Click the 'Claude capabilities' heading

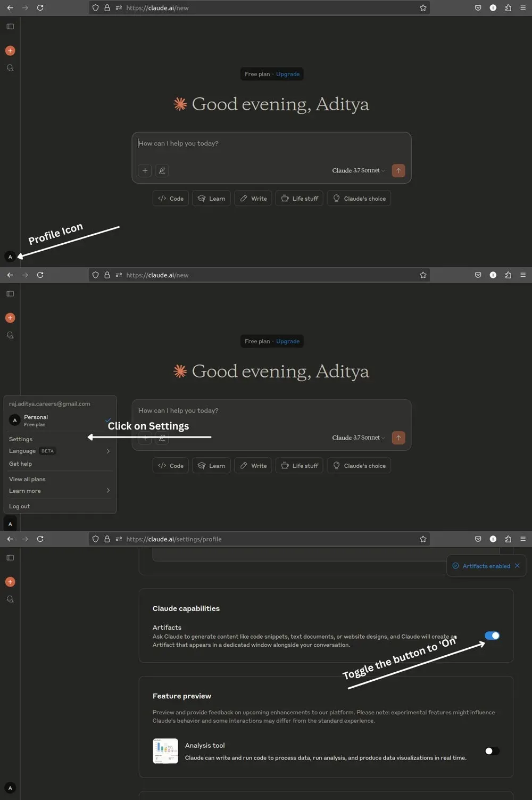(186, 608)
